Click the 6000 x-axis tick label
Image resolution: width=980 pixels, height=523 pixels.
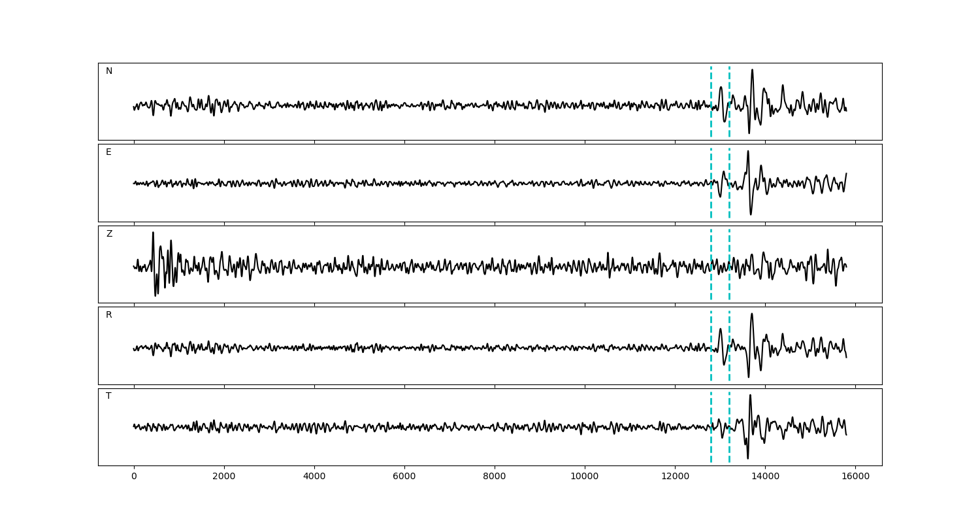404,477
